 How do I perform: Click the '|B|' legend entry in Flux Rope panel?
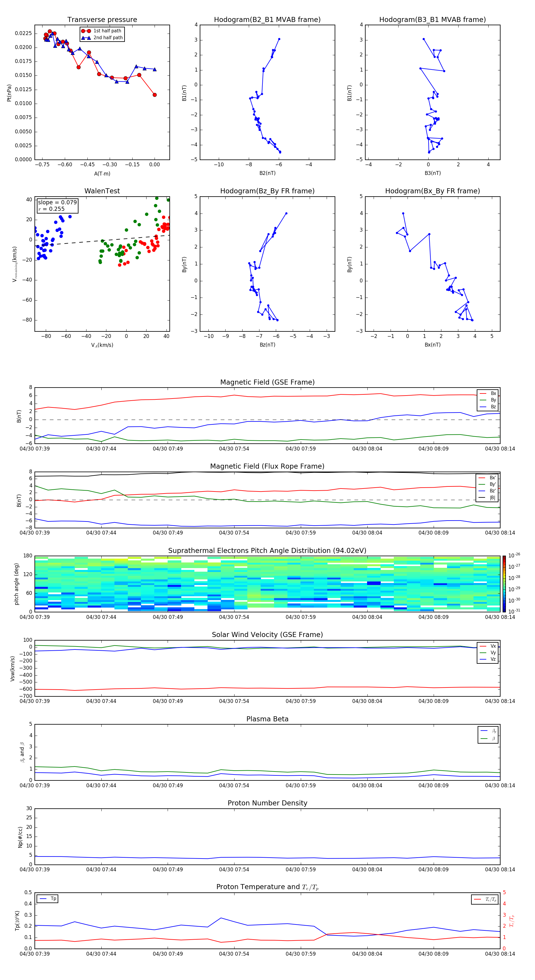click(487, 498)
